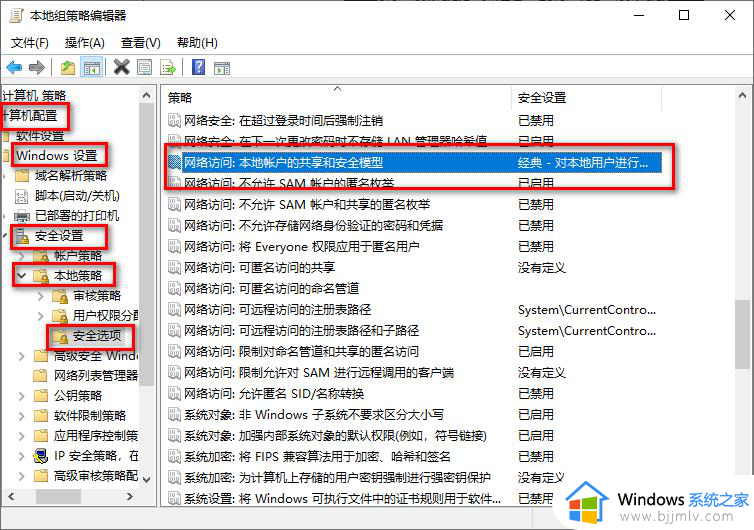This screenshot has height=530, width=754.
Task: Click the 已部署的打印机 printer icon
Action: click(x=21, y=216)
